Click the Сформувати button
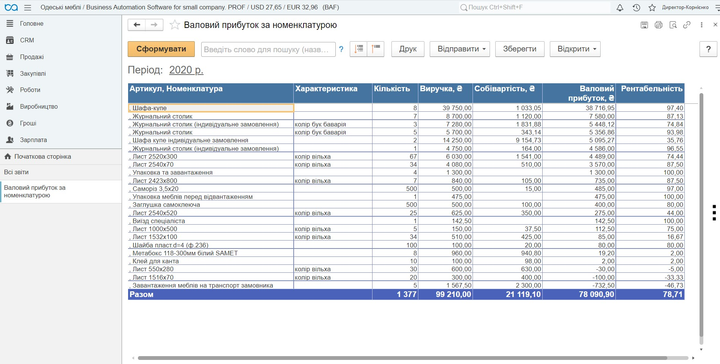720x364 pixels. (x=161, y=49)
